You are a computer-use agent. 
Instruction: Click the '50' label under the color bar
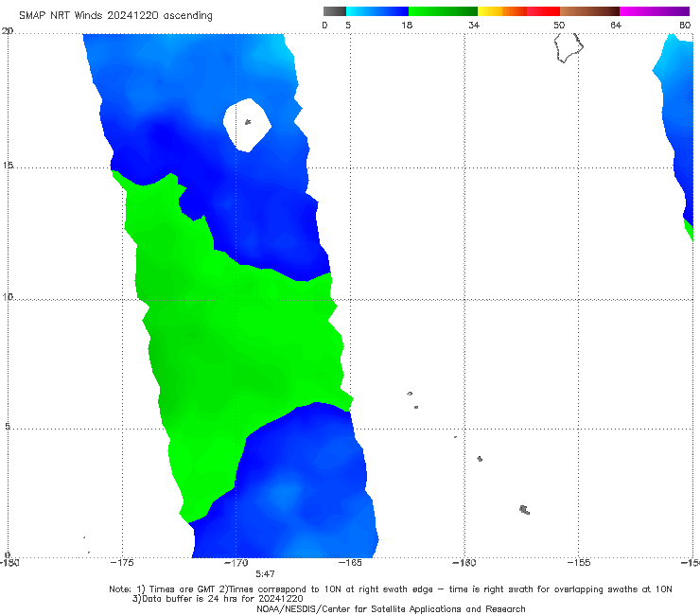(x=559, y=26)
